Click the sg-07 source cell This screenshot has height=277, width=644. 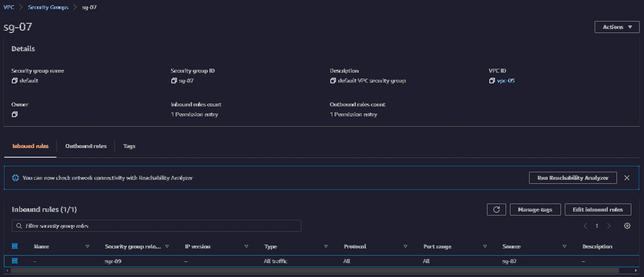pos(510,261)
